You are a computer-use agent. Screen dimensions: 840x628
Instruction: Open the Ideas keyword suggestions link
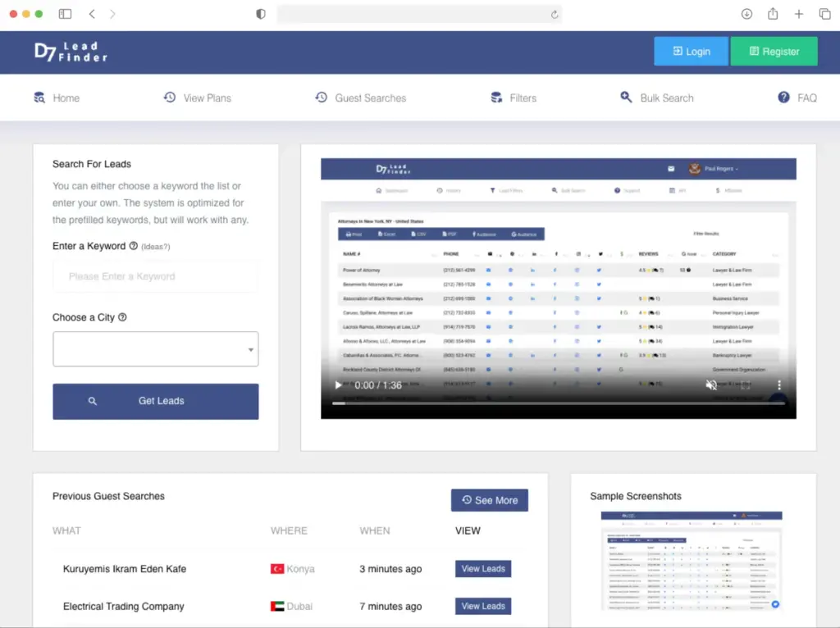(156, 247)
